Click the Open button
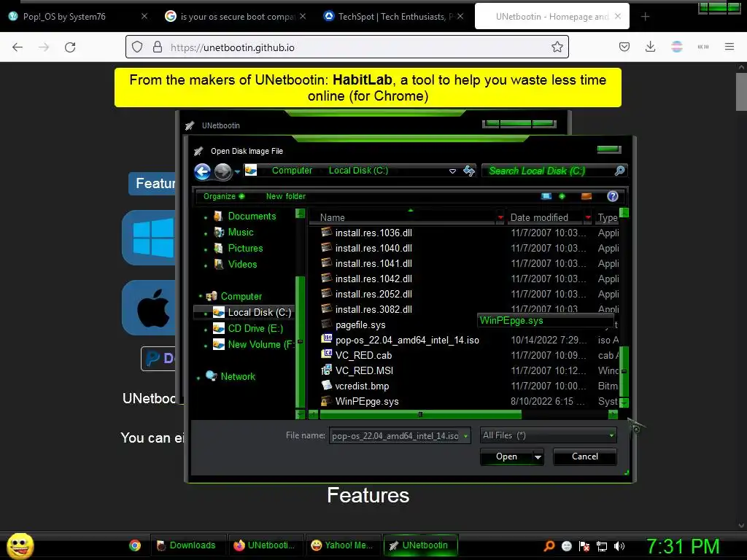Image resolution: width=747 pixels, height=560 pixels. [x=506, y=456]
